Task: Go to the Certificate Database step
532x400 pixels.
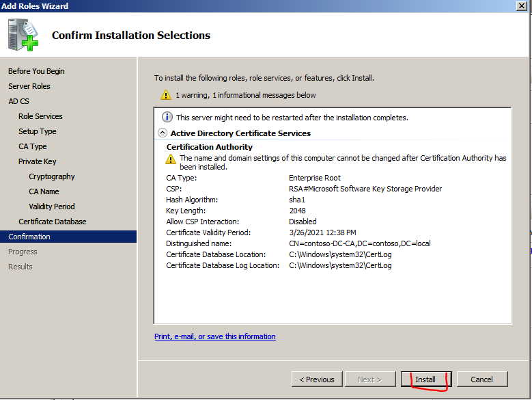Action: coord(53,222)
